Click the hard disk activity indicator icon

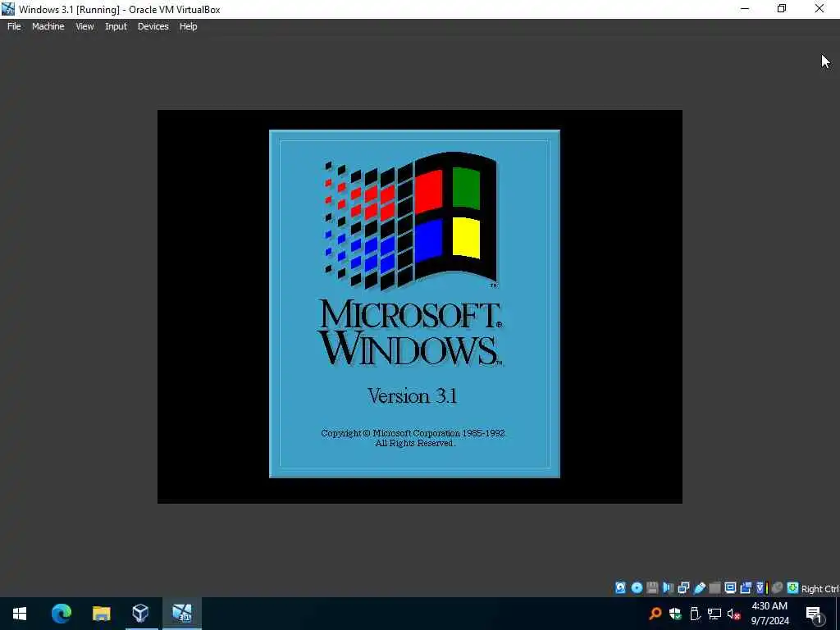(x=620, y=587)
